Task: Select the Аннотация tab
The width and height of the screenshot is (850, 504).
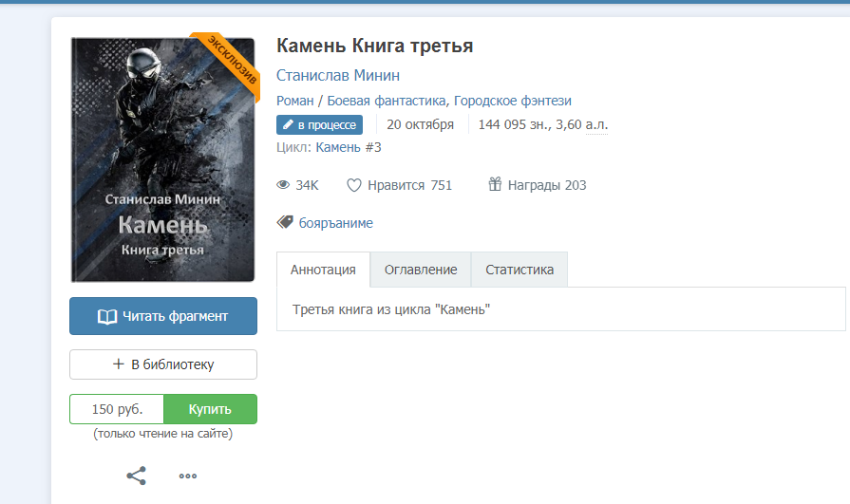Action: click(x=323, y=270)
